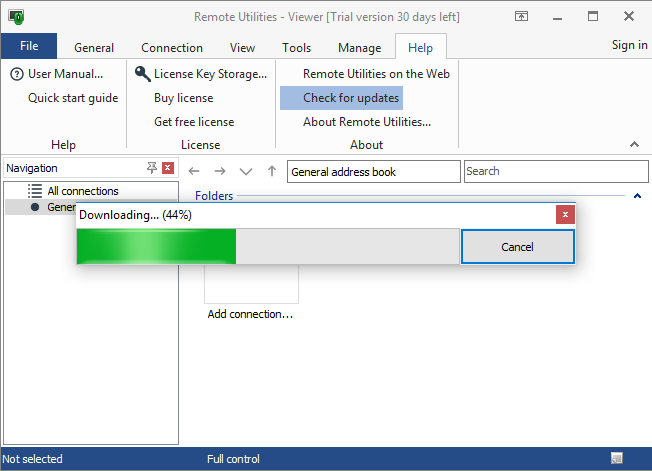Click License Key Storage label
This screenshot has height=471, width=652.
(x=210, y=74)
